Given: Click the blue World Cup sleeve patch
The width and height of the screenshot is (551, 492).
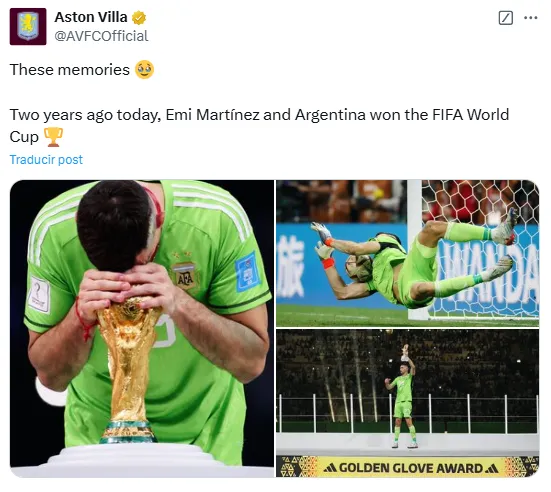Looking at the screenshot, I should (248, 272).
